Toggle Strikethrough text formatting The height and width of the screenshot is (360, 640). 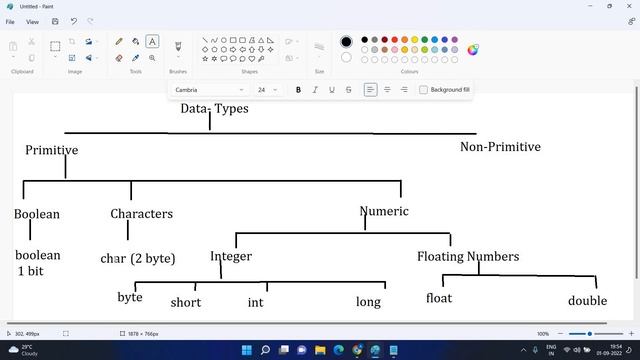(x=348, y=90)
